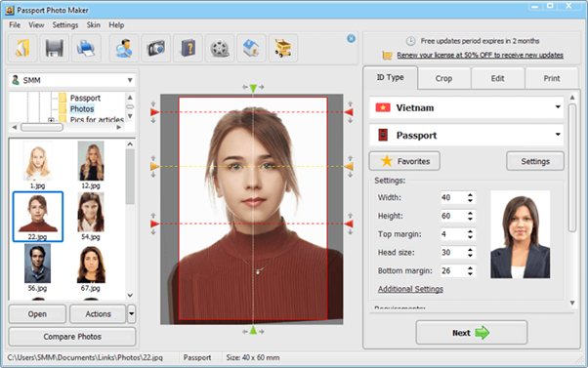Open the Help menu
Screen dimensions: 588x368
pos(116,25)
